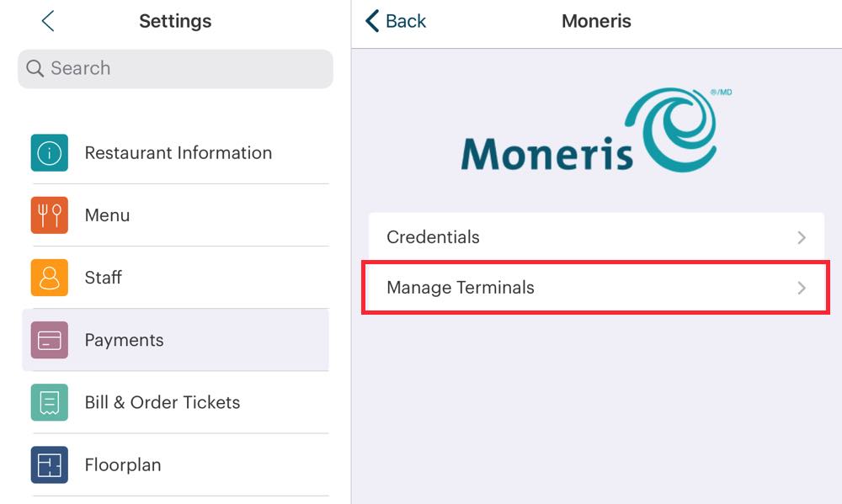This screenshot has height=504, width=842.
Task: Click the search magnifying glass icon
Action: click(x=34, y=68)
